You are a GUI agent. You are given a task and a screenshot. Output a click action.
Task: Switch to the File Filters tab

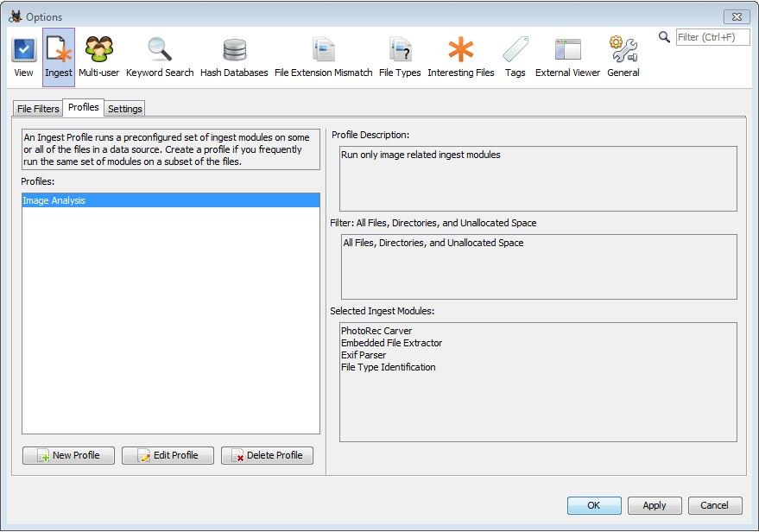click(x=38, y=109)
